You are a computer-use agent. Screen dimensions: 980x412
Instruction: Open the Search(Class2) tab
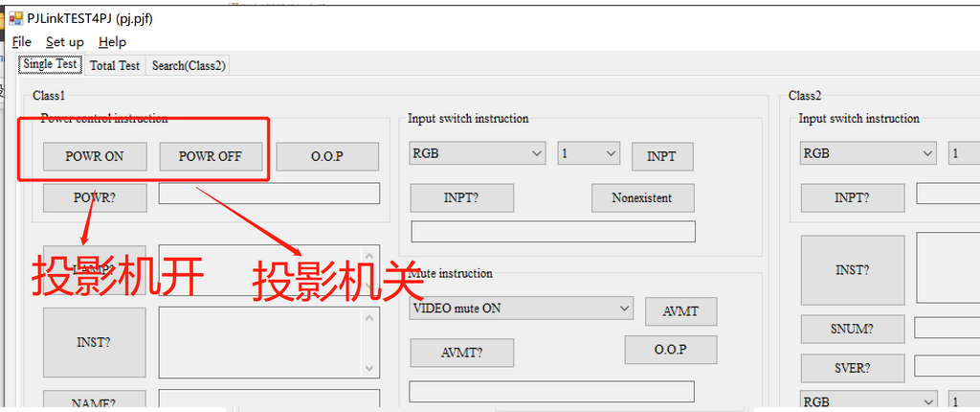click(189, 66)
